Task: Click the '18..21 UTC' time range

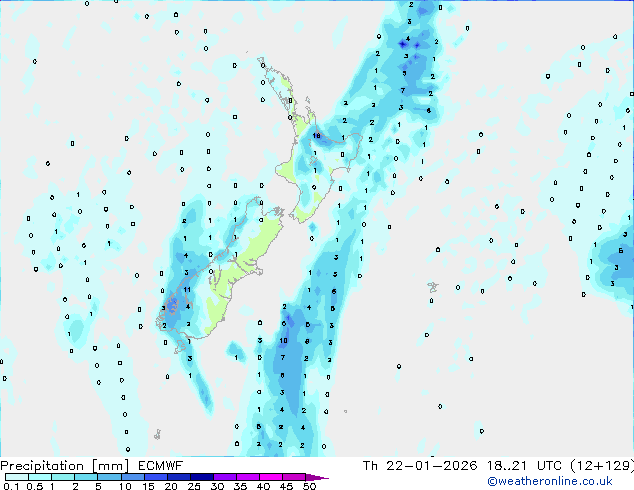Action: click(527, 466)
